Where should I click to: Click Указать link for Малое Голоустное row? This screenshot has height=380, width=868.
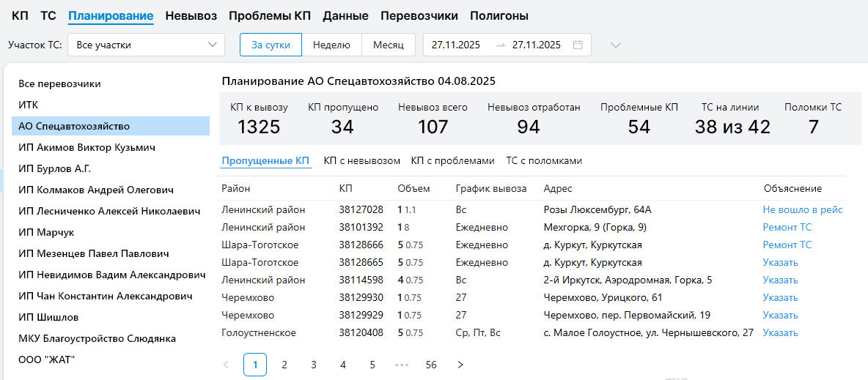coord(780,332)
